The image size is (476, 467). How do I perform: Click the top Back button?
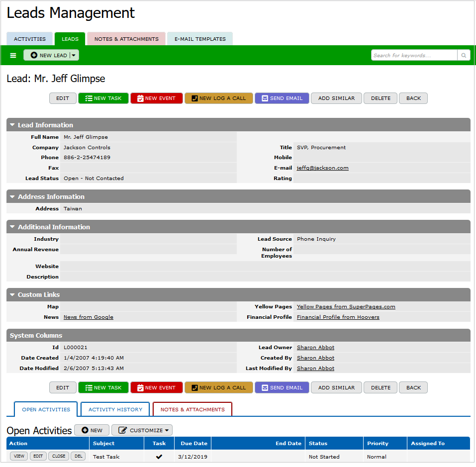pos(413,98)
